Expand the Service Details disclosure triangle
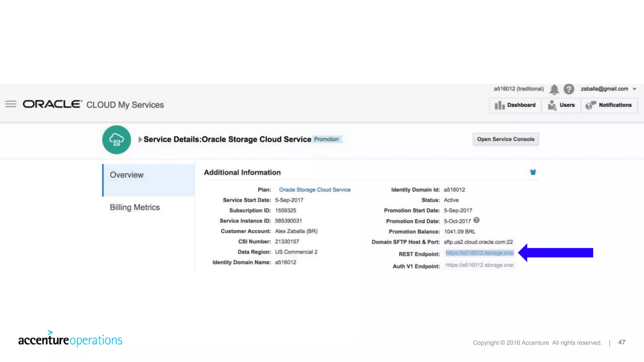The width and height of the screenshot is (644, 362). [140, 139]
